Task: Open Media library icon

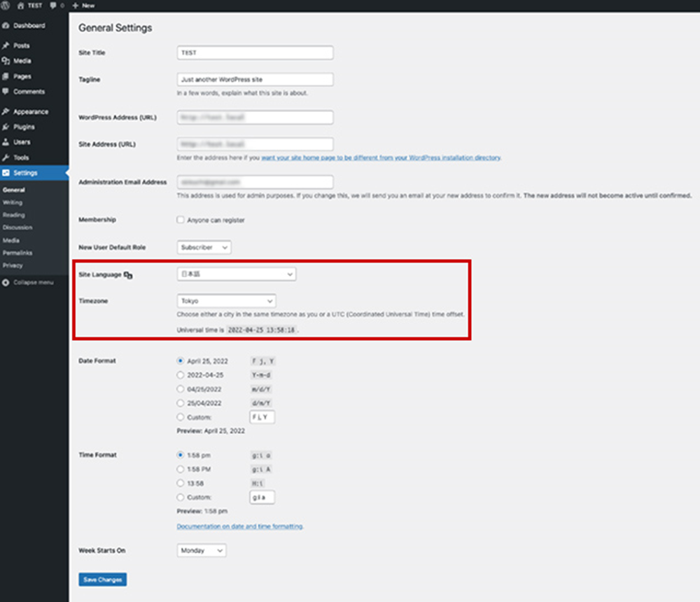Action: point(6,61)
